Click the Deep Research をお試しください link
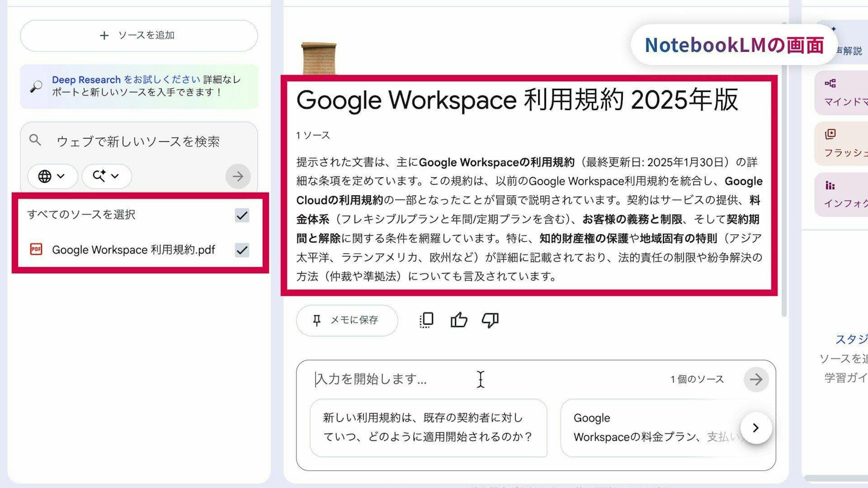 (126, 80)
